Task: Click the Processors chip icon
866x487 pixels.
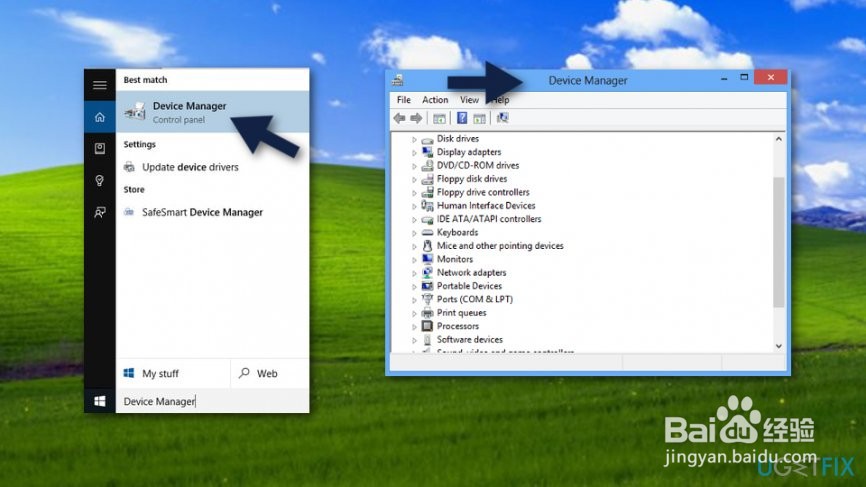Action: tap(427, 326)
